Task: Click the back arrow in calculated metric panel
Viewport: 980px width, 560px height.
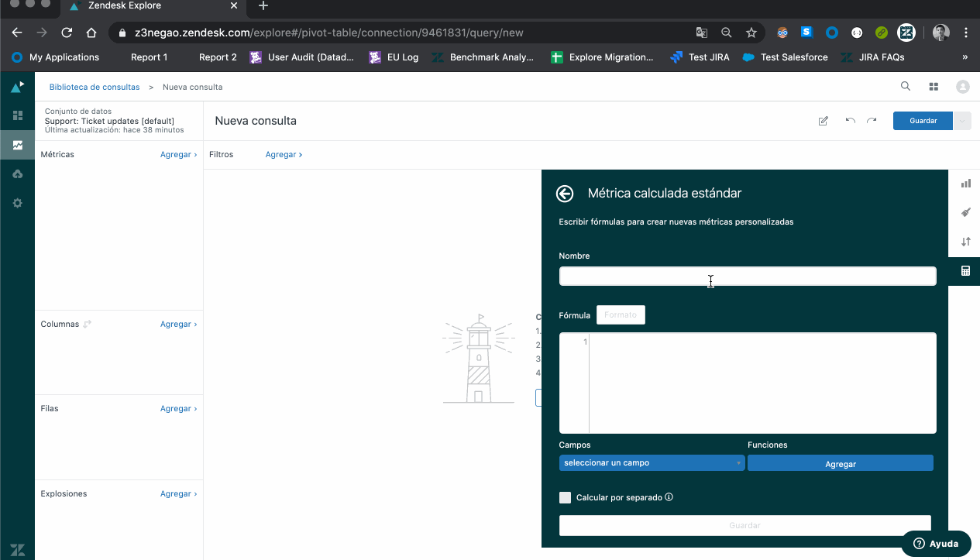Action: [565, 194]
